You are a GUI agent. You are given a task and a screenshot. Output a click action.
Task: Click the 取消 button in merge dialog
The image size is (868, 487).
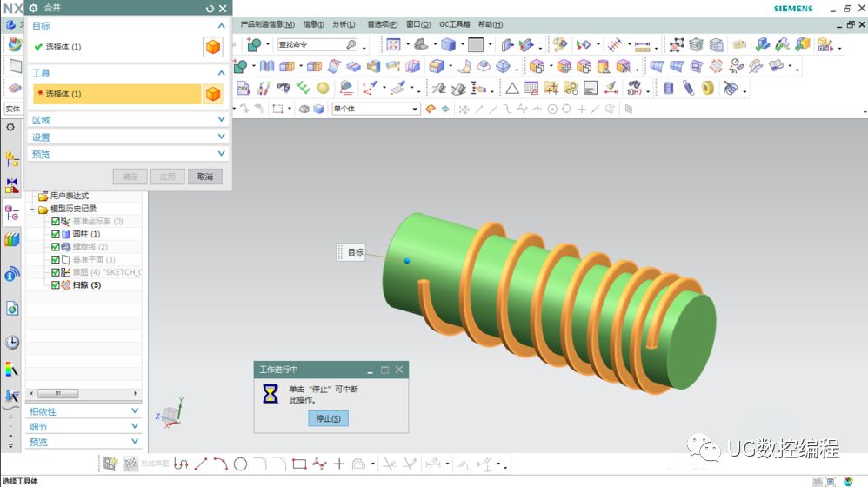[x=205, y=177]
